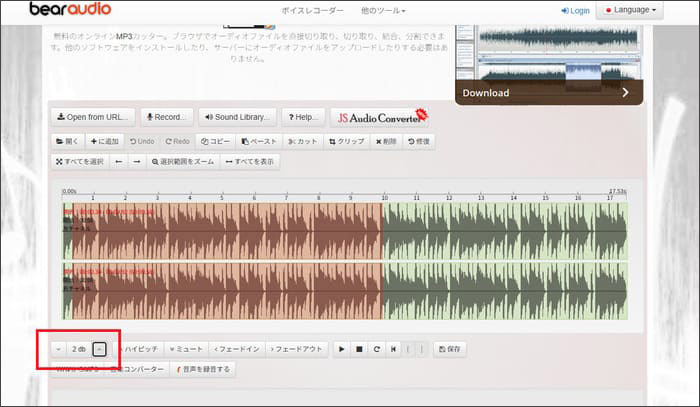700x407 pixels.
Task: Select all with すべてを選択 button
Action: click(x=80, y=162)
